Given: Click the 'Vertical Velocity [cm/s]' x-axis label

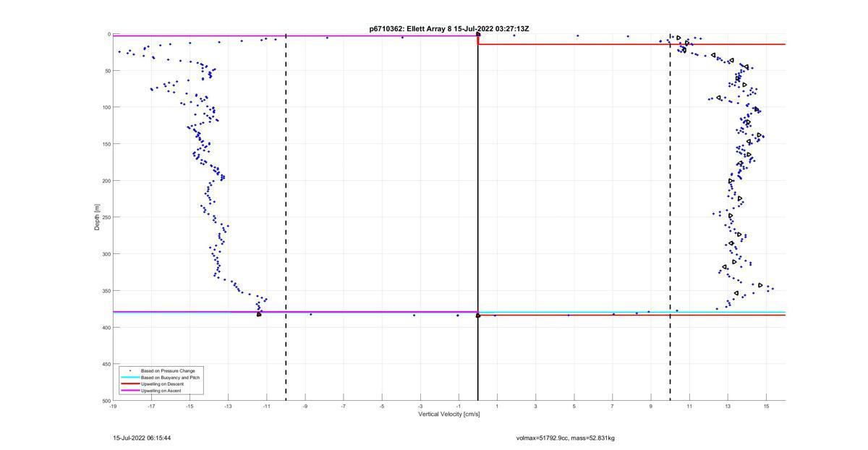Looking at the screenshot, I should click(448, 415).
